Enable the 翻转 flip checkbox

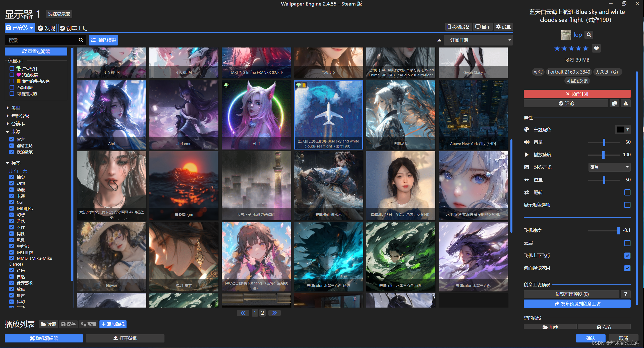[x=627, y=192]
